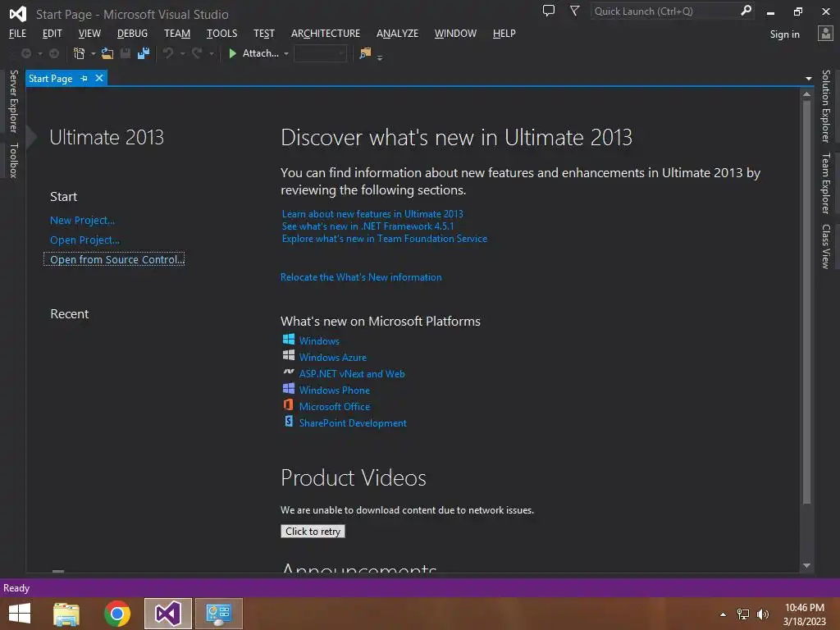Open the Solution Explorer side tab
The image size is (840, 630).
(x=826, y=106)
